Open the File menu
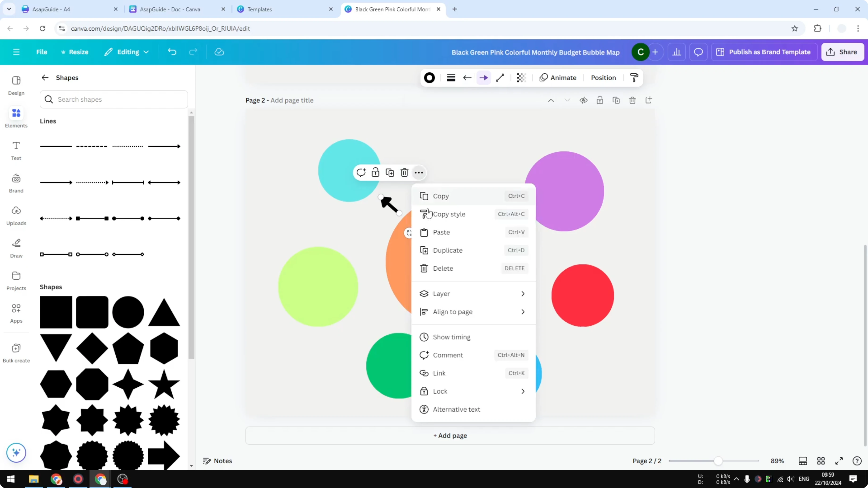868x488 pixels. pyautogui.click(x=42, y=52)
